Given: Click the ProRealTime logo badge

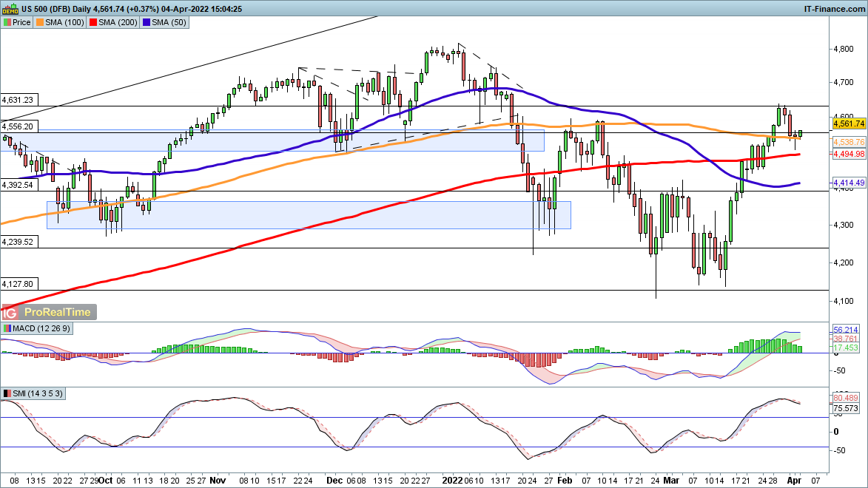Looking at the screenshot, I should click(49, 313).
